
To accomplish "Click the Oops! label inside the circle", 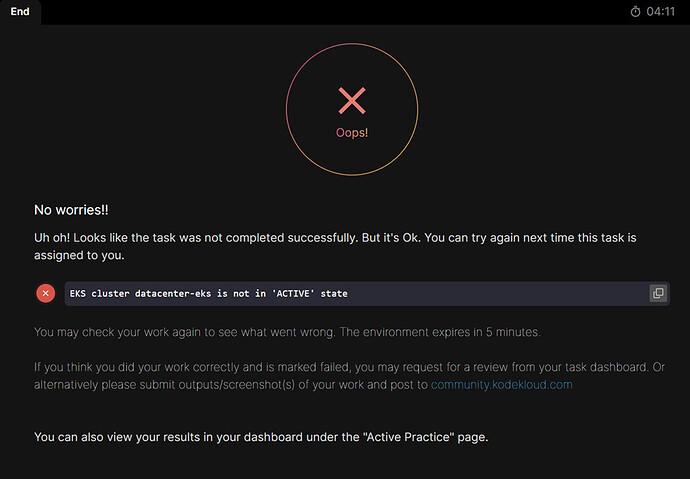I will (x=351, y=132).
